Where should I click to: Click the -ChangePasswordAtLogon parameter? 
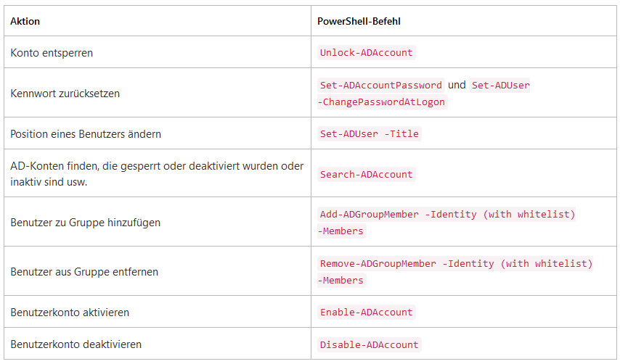coord(383,102)
